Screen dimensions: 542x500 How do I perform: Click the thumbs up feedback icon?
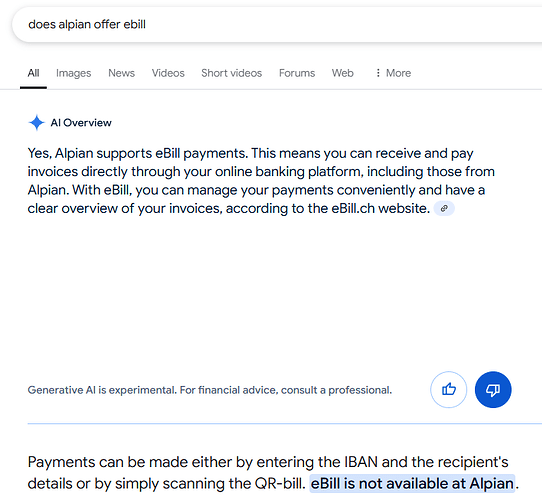tap(448, 390)
